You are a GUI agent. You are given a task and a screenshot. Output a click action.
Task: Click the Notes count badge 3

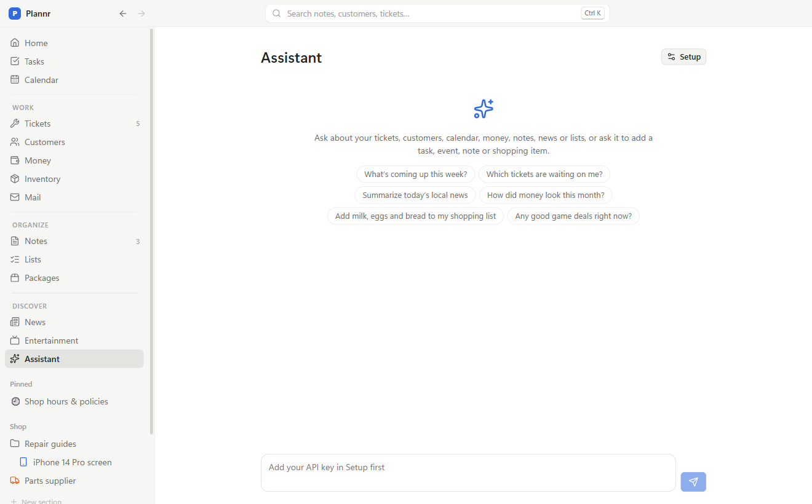point(138,241)
